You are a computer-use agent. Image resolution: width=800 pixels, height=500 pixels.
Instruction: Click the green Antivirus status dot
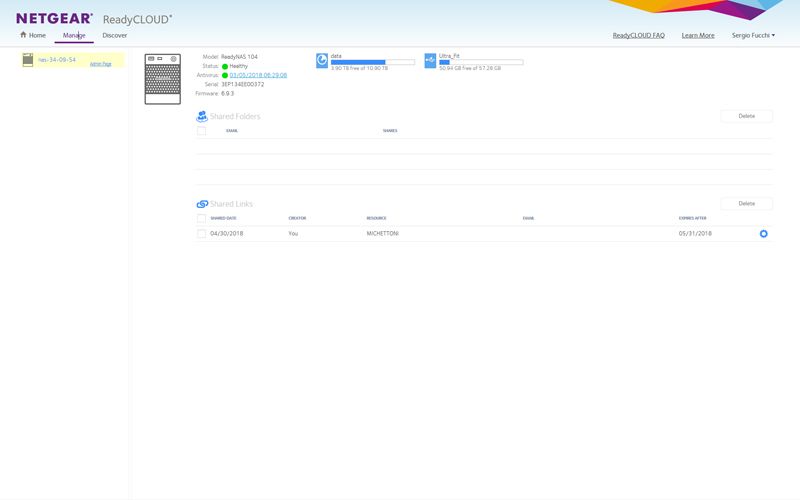tap(225, 76)
